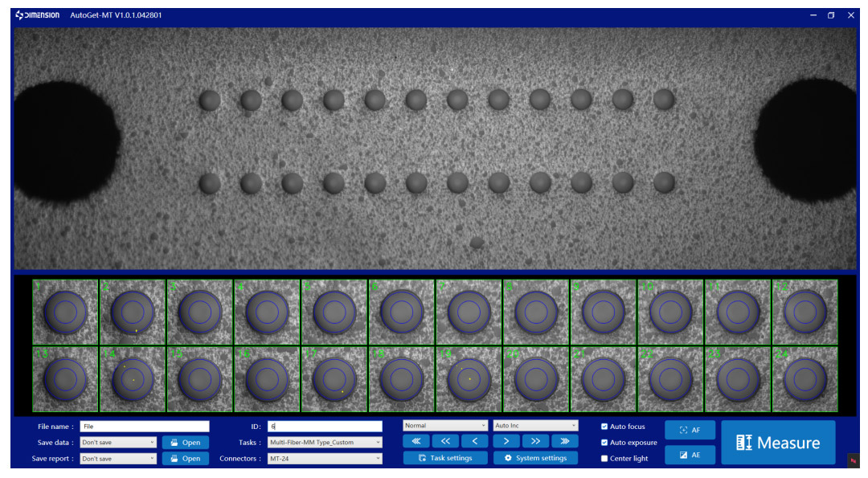Click the Dimension logo in the title bar
The width and height of the screenshot is (868, 478).
point(37,15)
